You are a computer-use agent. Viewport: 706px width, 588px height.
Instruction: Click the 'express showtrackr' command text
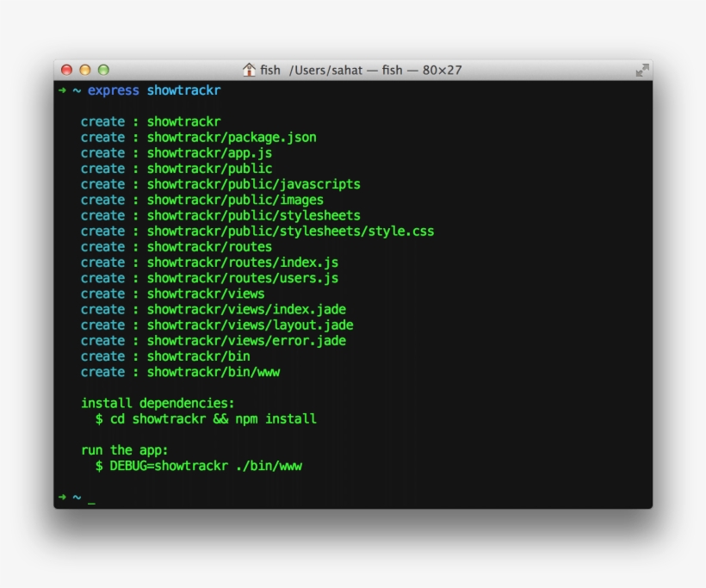click(153, 90)
